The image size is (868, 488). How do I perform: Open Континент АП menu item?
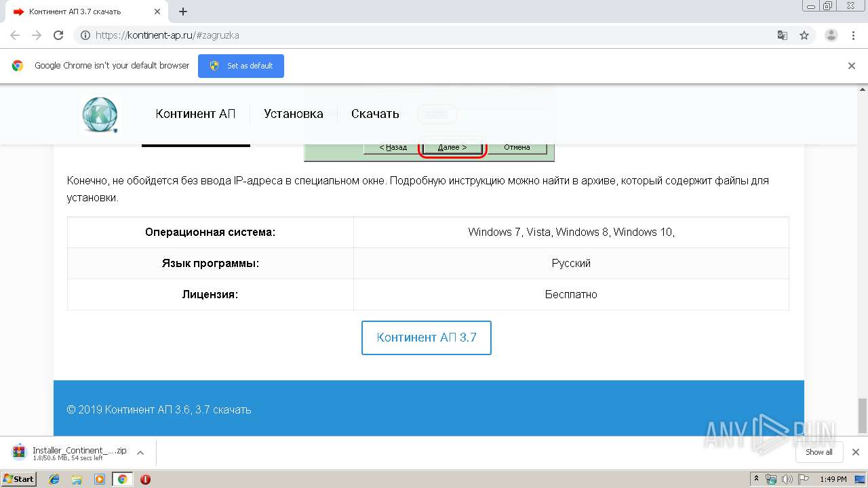tap(195, 114)
